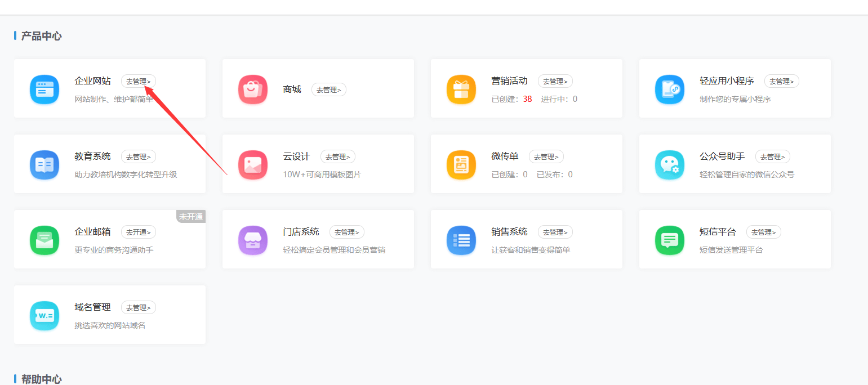Screen dimensions: 868x385
Task: Select the 云设计 title
Action: coord(297,156)
